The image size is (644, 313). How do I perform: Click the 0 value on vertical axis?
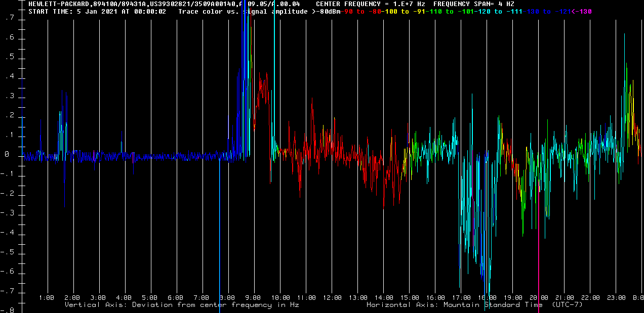[x=7, y=155]
